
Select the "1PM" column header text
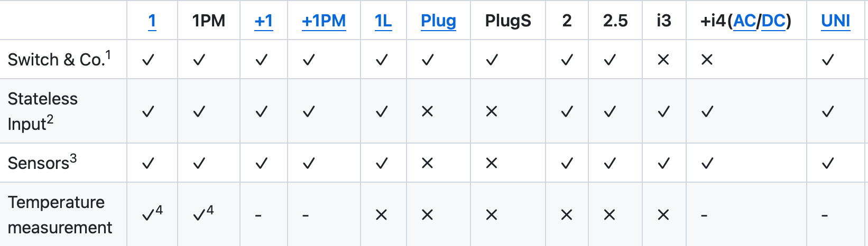(x=209, y=21)
